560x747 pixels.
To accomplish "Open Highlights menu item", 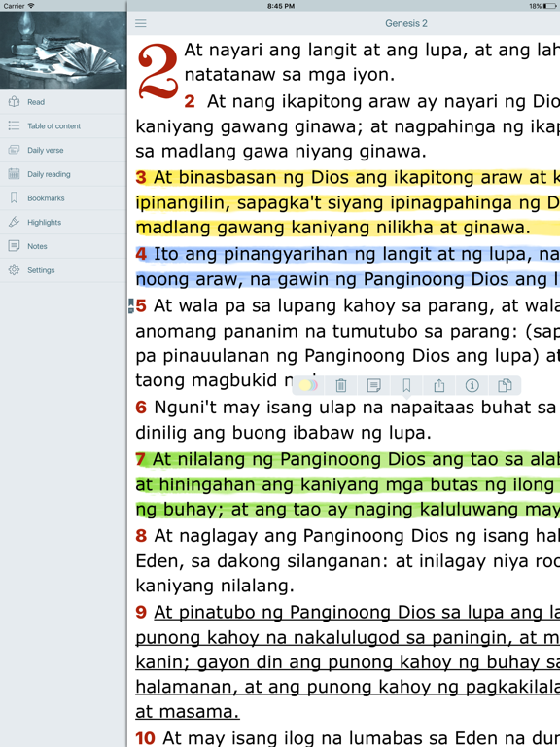I will coord(63,222).
